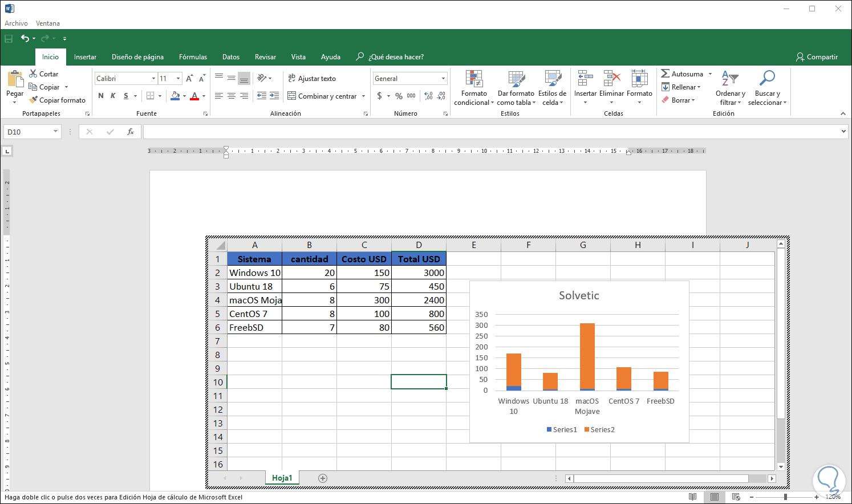Collapse the ribbon

(x=843, y=113)
